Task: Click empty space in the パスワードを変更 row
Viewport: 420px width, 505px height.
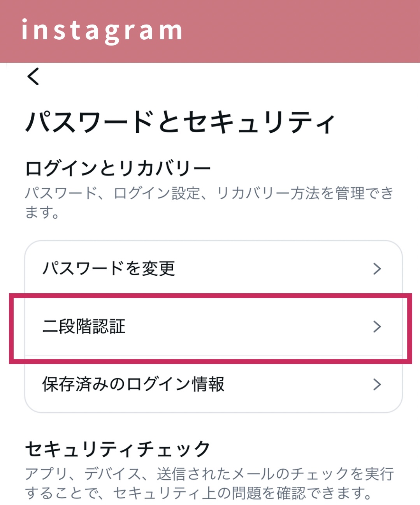Action: 272,269
